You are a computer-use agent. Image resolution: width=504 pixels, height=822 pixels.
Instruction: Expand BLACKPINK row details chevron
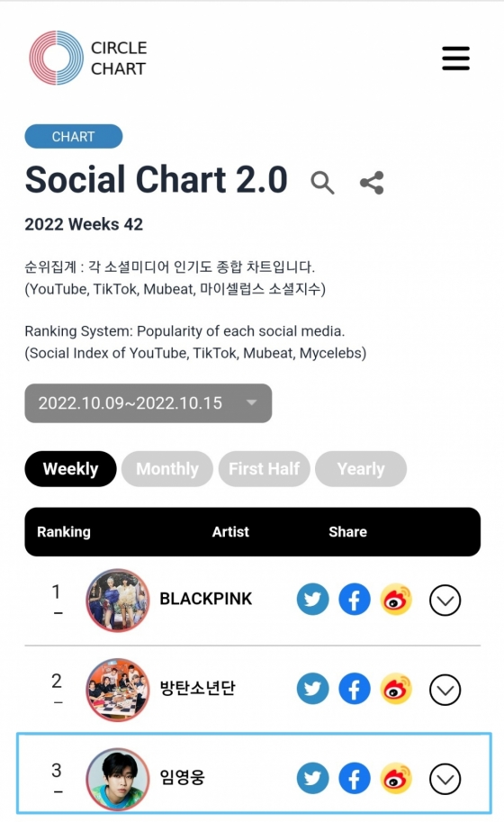pos(445,600)
